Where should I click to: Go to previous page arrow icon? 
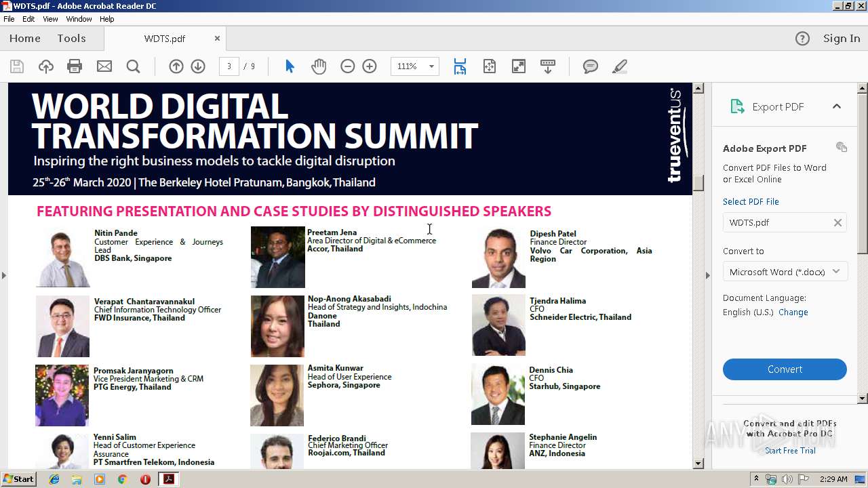pos(176,66)
